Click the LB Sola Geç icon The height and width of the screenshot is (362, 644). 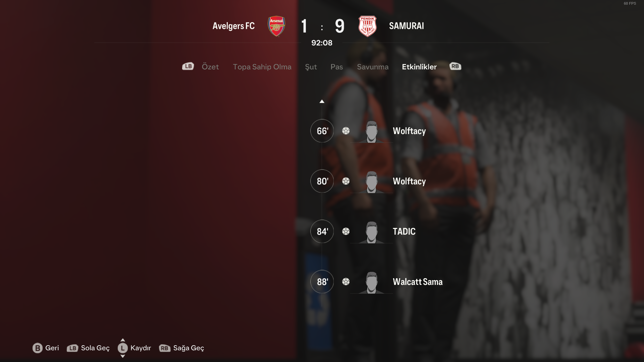[72, 348]
